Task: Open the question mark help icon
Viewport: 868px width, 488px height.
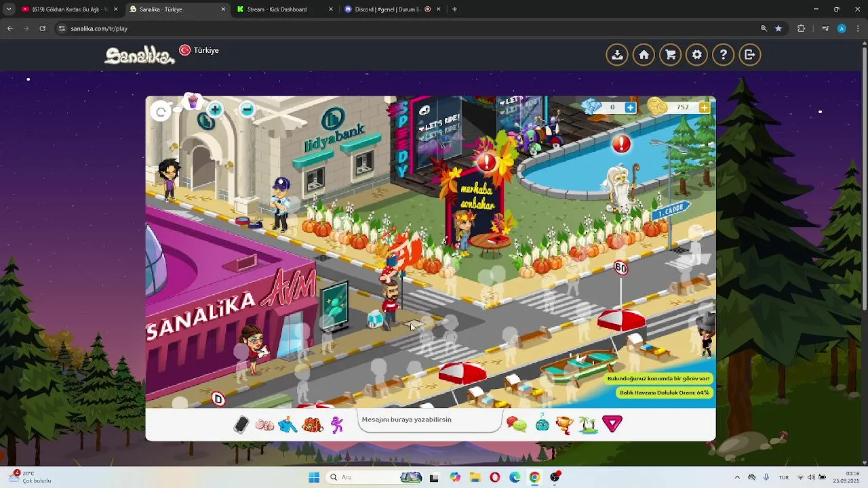Action: 723,55
